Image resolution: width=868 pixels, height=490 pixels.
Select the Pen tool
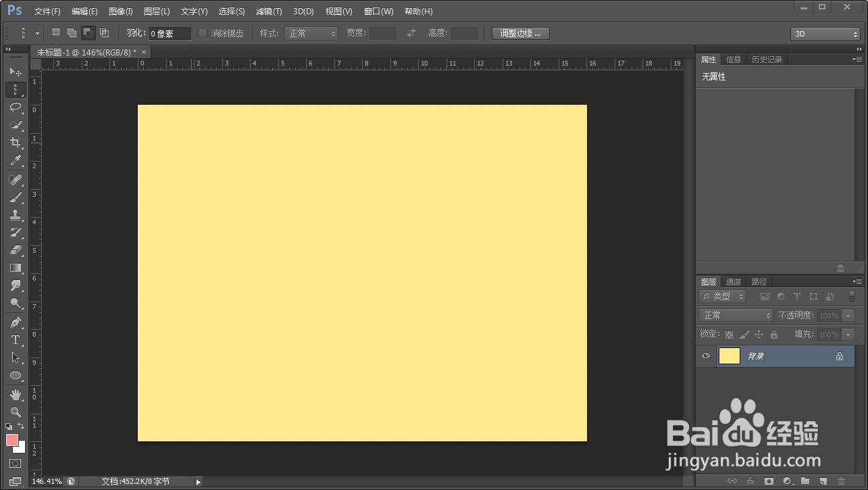pyautogui.click(x=16, y=322)
